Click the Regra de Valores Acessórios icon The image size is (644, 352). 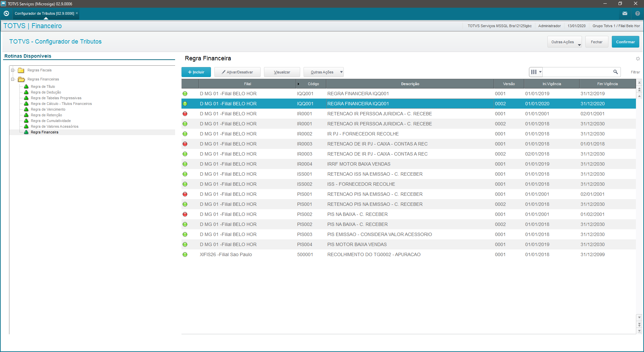point(26,126)
